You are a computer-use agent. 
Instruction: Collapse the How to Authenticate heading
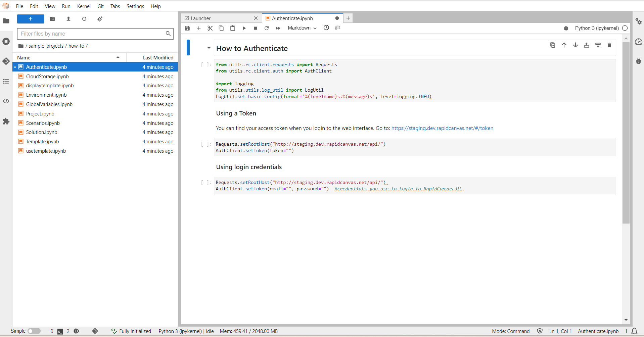(209, 48)
